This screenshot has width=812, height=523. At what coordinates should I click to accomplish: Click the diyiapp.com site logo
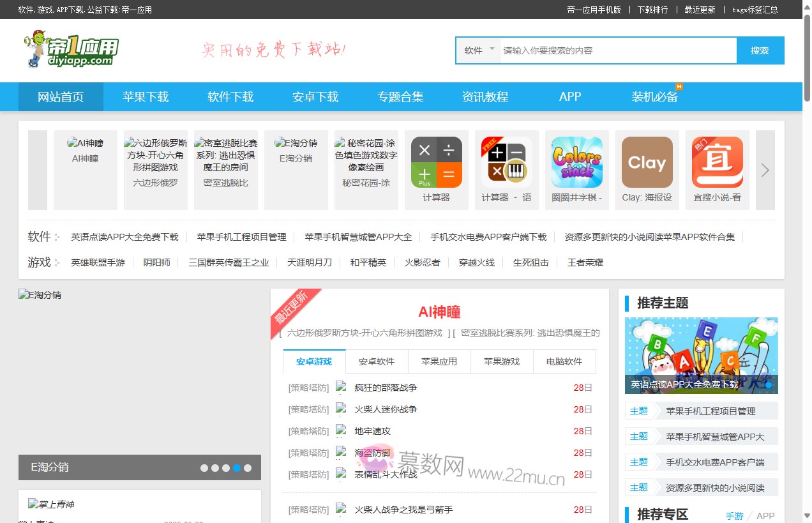pyautogui.click(x=71, y=49)
